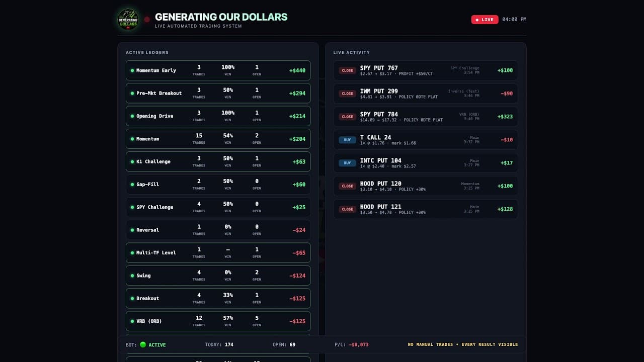Viewport: 644px width, 362px height.
Task: Click the BUY badge on INTC PUT 104
Action: pos(348,163)
